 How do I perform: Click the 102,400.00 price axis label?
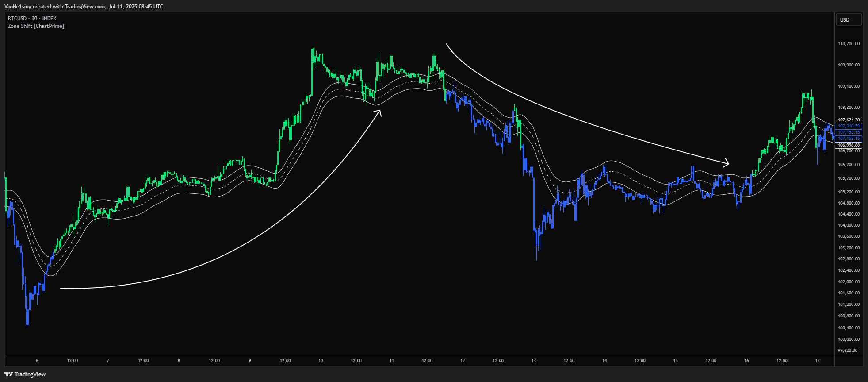pos(849,270)
